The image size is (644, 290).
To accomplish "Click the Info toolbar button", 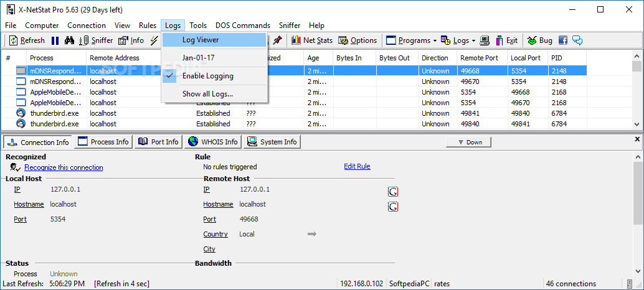I will [131, 40].
